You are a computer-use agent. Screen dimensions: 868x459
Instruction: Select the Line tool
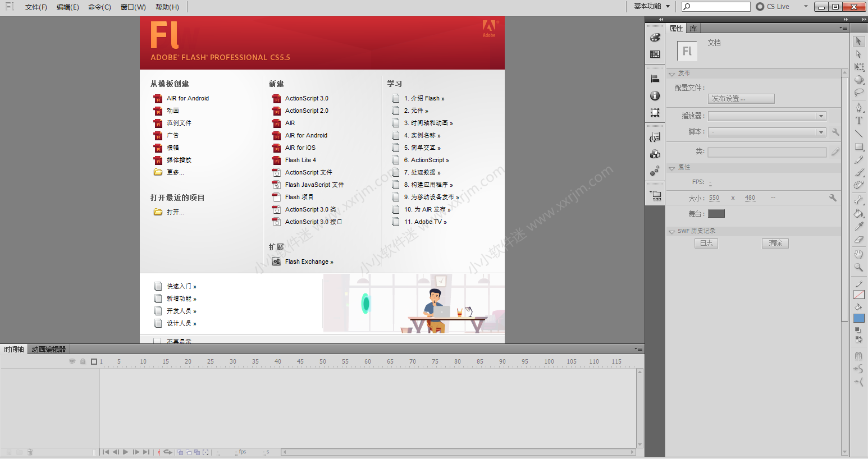point(858,134)
